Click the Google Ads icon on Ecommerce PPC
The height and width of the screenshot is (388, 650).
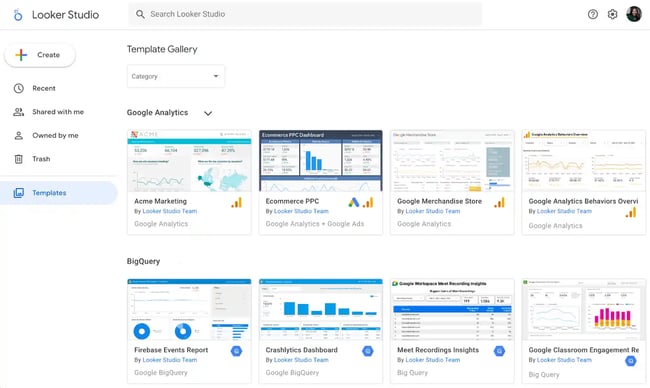pyautogui.click(x=354, y=203)
